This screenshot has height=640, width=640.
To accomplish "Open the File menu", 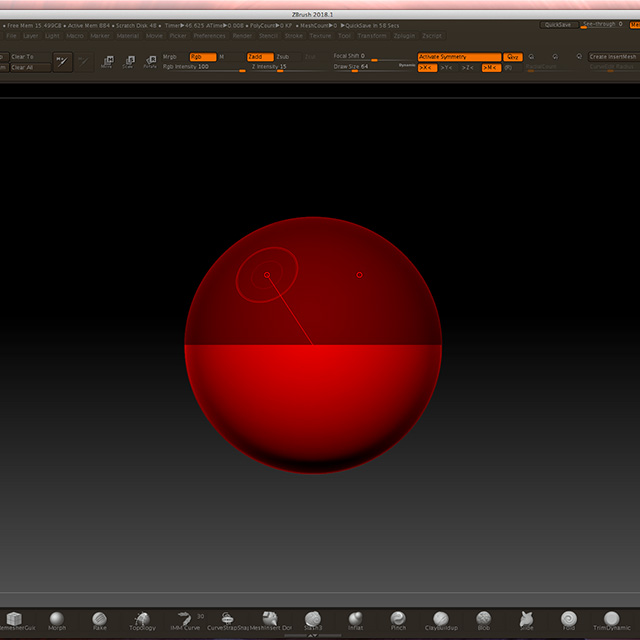I will (11, 36).
